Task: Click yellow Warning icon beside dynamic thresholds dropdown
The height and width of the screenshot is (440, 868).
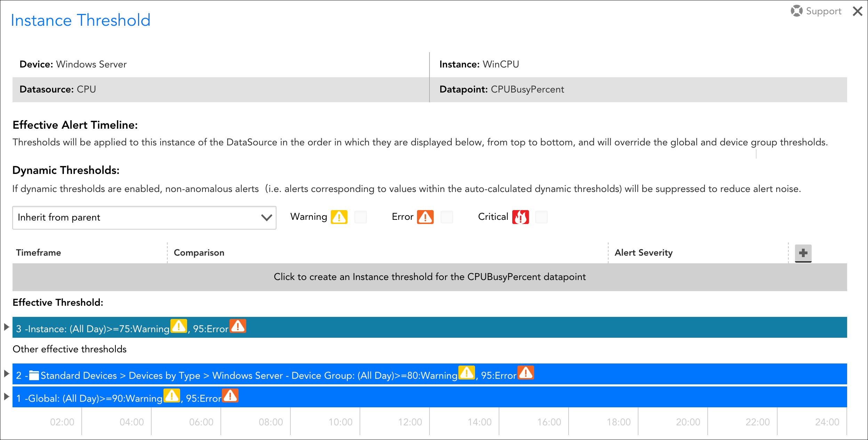Action: (339, 217)
